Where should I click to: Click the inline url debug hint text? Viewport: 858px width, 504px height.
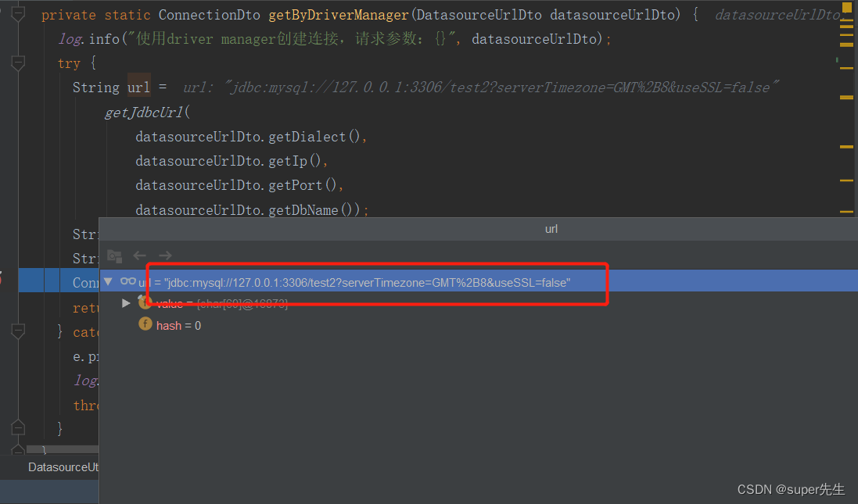pos(480,88)
